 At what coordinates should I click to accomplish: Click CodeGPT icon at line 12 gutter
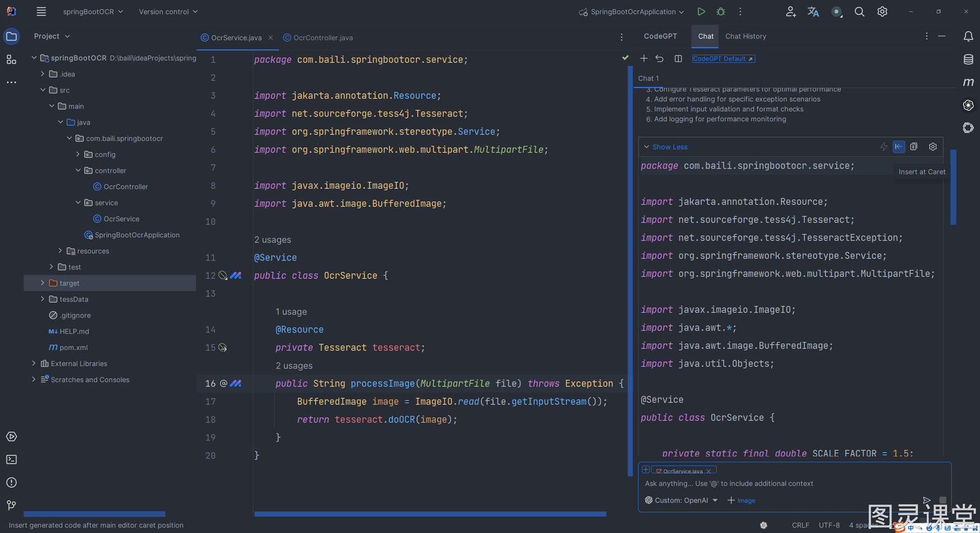(236, 276)
